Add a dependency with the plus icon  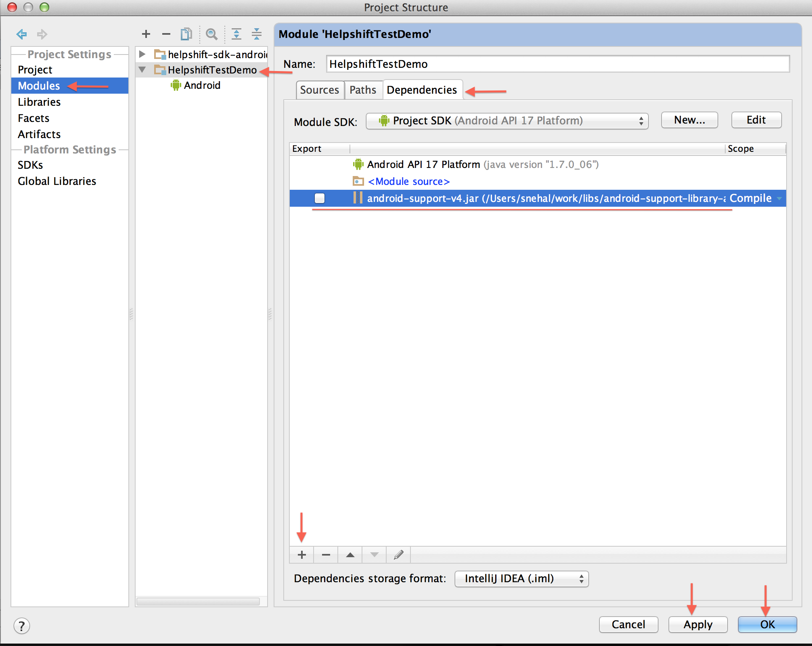(301, 554)
